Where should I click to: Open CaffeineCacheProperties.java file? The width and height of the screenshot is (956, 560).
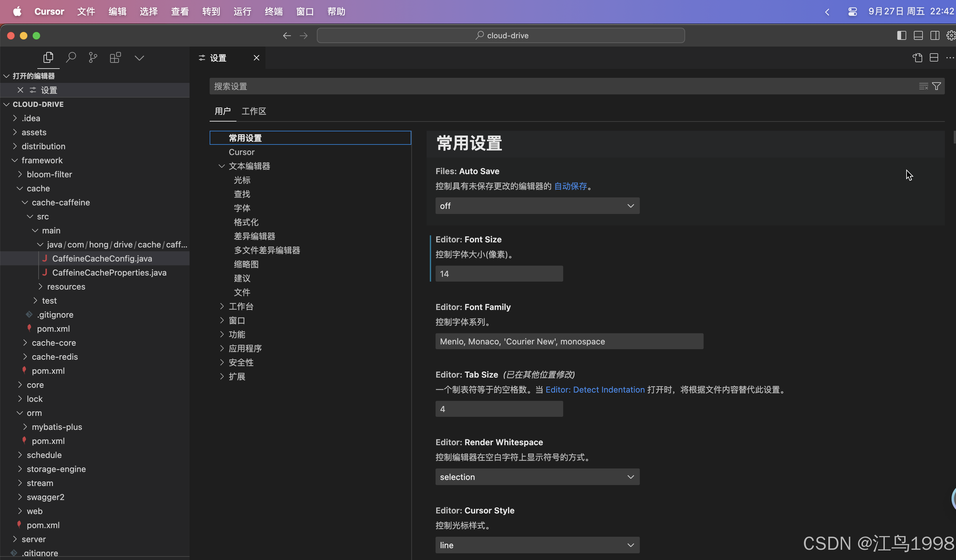(x=109, y=273)
